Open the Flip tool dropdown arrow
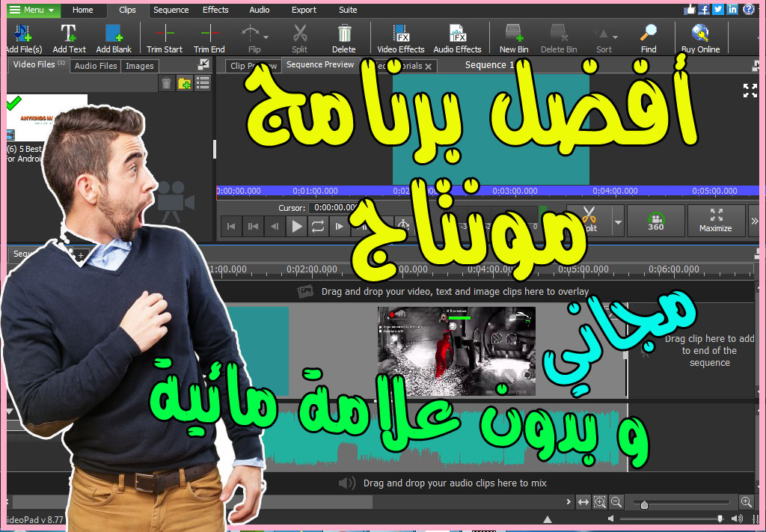This screenshot has height=532, width=766. tap(266, 37)
